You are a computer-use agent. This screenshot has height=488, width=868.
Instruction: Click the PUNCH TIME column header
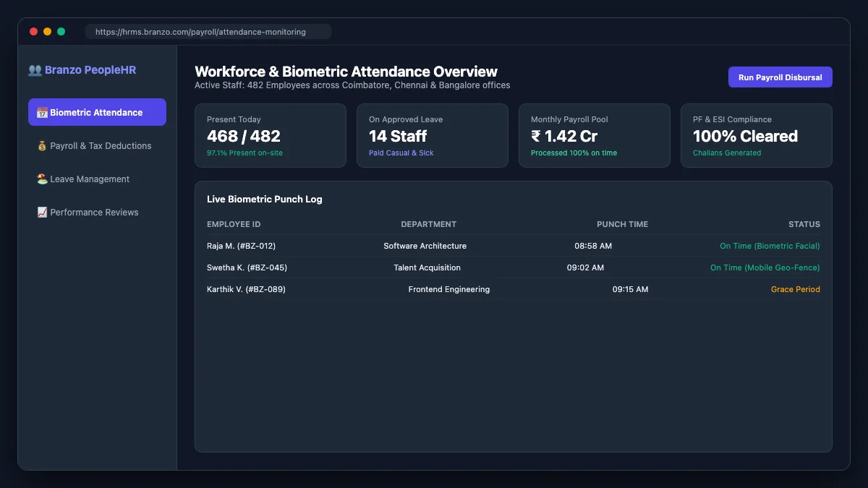click(622, 224)
